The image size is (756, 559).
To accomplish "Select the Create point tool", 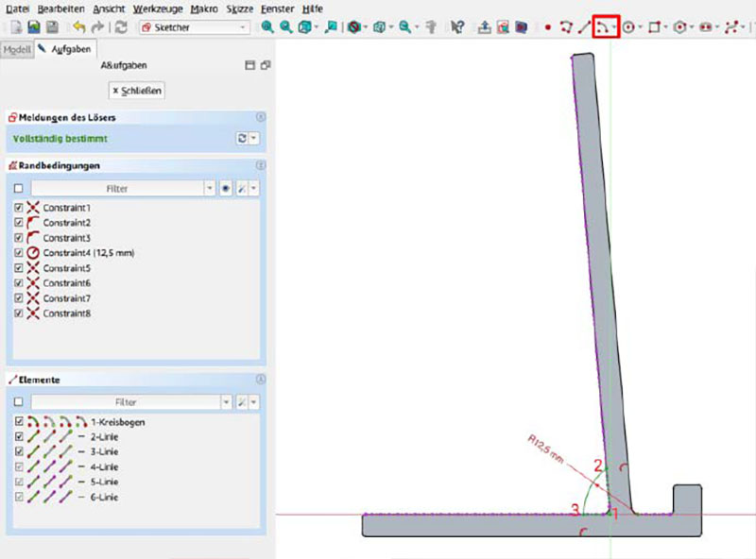I will click(548, 27).
